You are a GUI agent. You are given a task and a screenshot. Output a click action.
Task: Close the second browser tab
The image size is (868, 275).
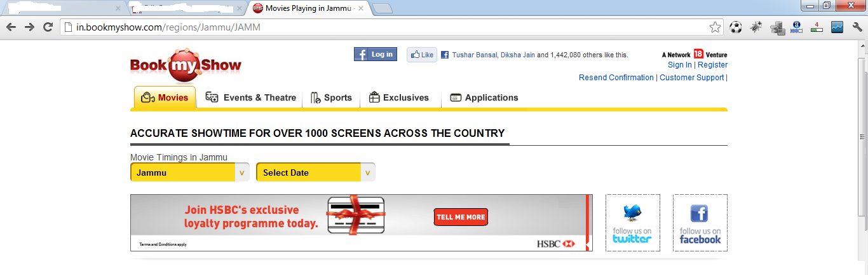point(240,8)
